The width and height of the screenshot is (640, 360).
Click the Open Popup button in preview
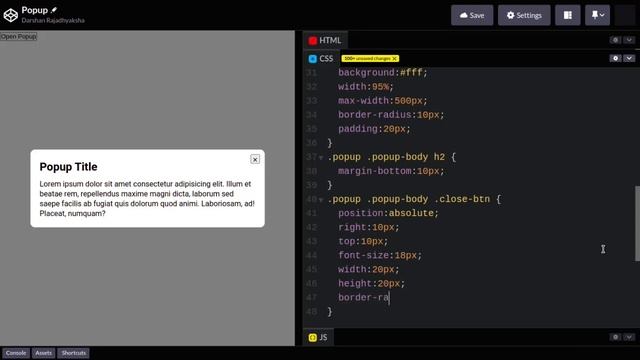pos(19,36)
